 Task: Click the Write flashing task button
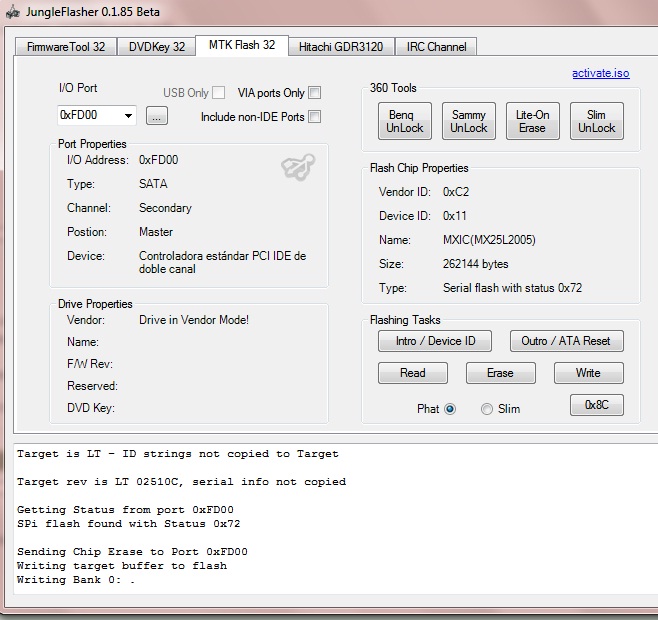pos(588,373)
